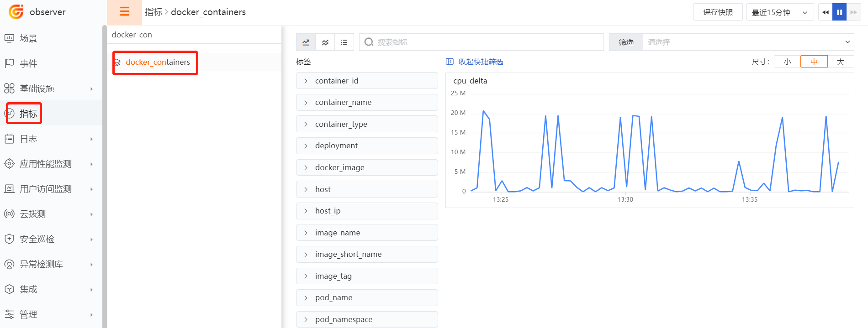
Task: Switch to list view icon
Action: (344, 42)
